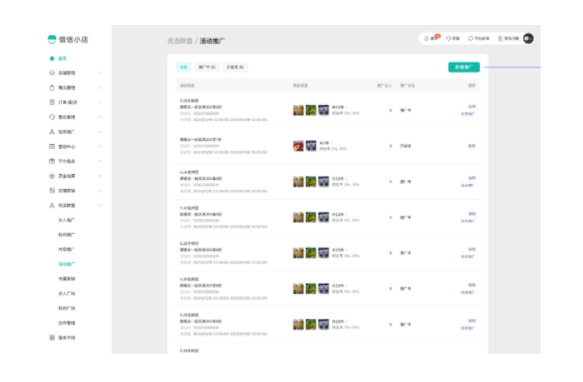The image size is (583, 382).
Task: Click the 商品管理 bag icon
Action: point(52,88)
